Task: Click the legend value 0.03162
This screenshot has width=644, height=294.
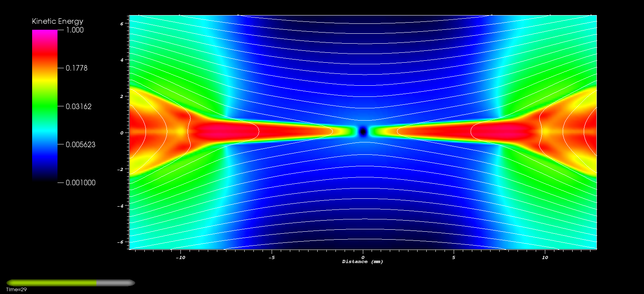Action: pos(79,106)
